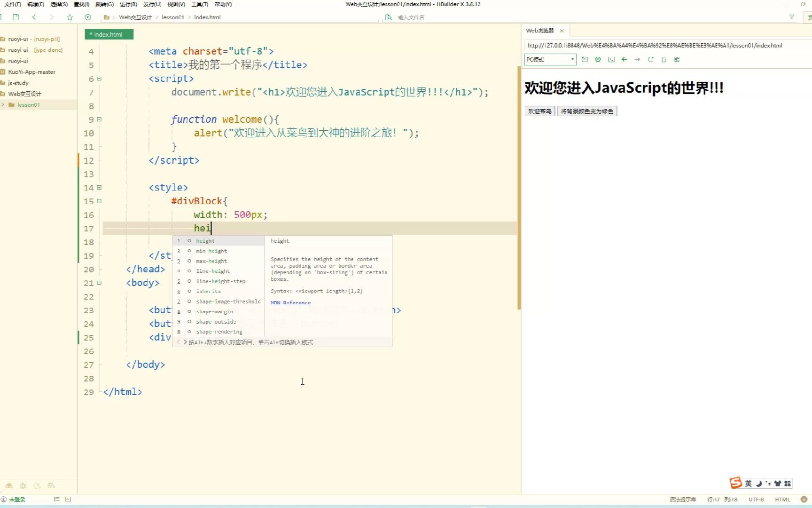The width and height of the screenshot is (812, 508).
Task: Open the 选择(S) menu
Action: [59, 4]
